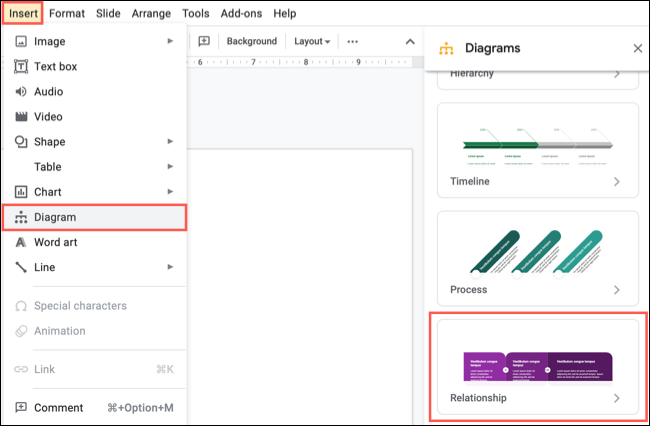Expand the Shape submenu arrow
Screen dimensions: 650x426
click(170, 141)
